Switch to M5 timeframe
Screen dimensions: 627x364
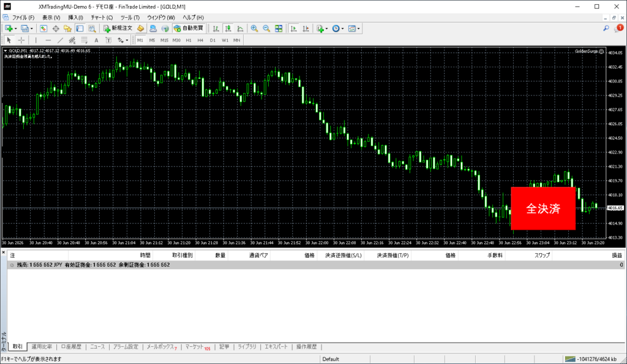(152, 40)
